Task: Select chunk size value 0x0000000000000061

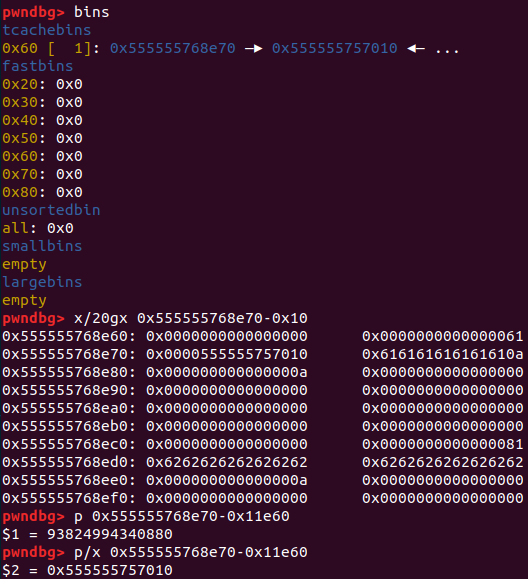Action: click(x=442, y=336)
